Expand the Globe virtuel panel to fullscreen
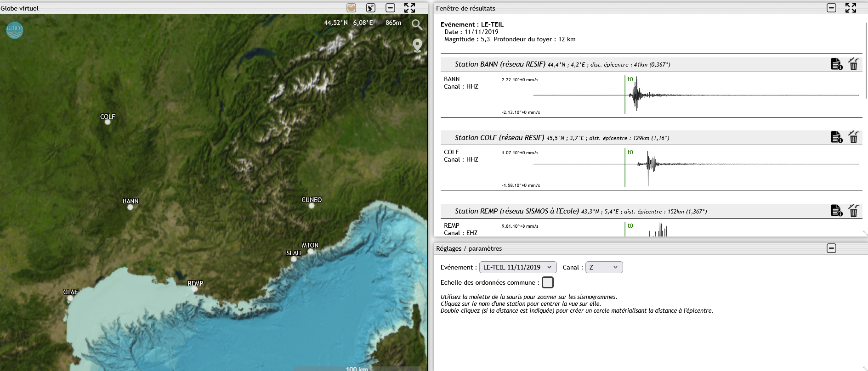Screen dimensions: 868x371 tap(409, 8)
